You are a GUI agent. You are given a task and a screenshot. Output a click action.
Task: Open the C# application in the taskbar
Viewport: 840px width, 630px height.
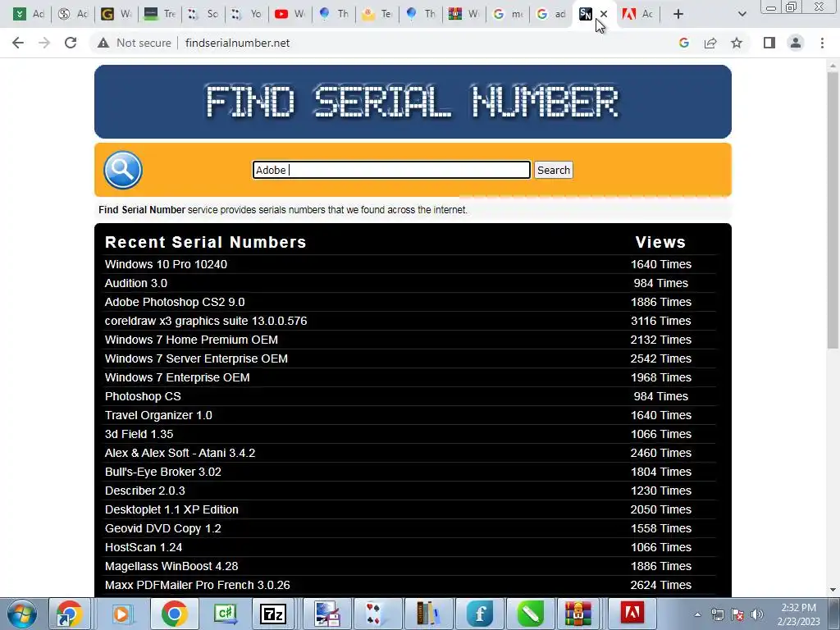(225, 614)
